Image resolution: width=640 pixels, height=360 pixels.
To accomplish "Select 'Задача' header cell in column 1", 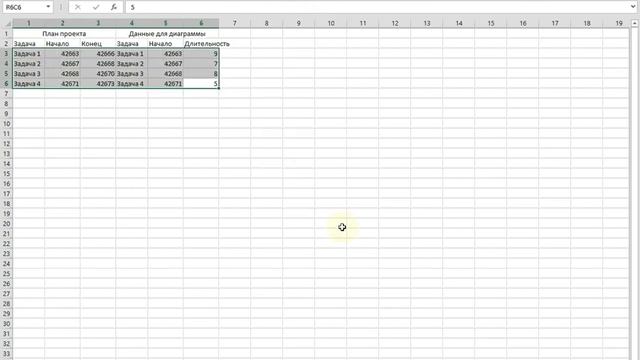I will tap(29, 44).
